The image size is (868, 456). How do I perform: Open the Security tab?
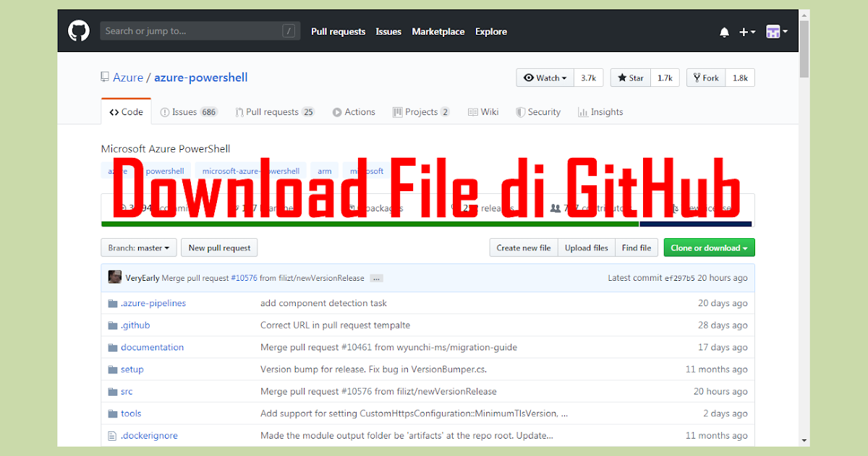click(538, 112)
